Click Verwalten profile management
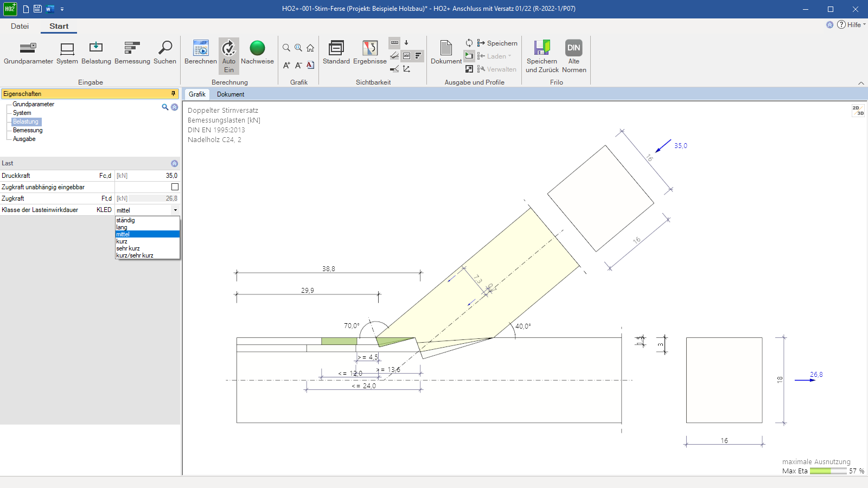 tap(496, 69)
